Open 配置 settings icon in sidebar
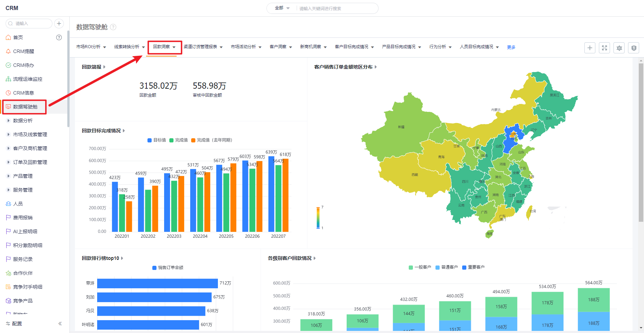The height and width of the screenshot is (333, 644). tap(8, 324)
